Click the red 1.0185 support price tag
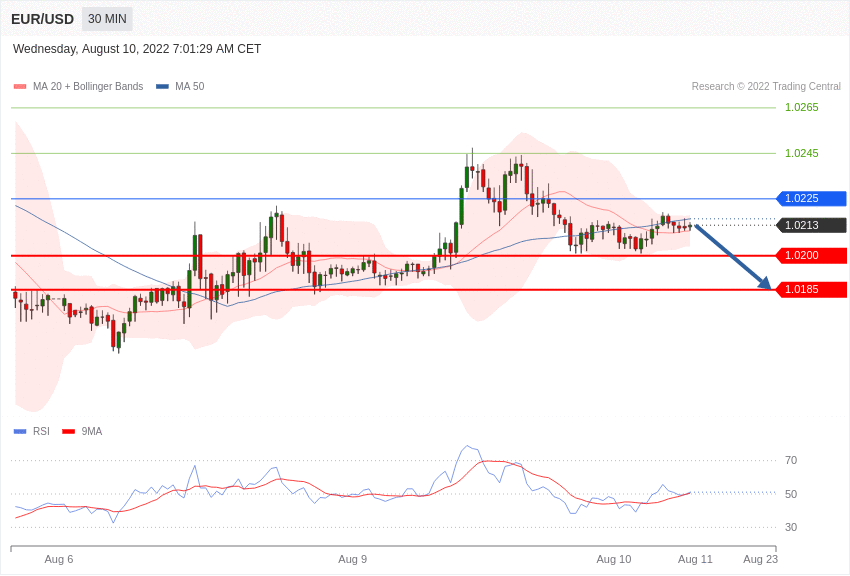The image size is (850, 576). tap(812, 289)
